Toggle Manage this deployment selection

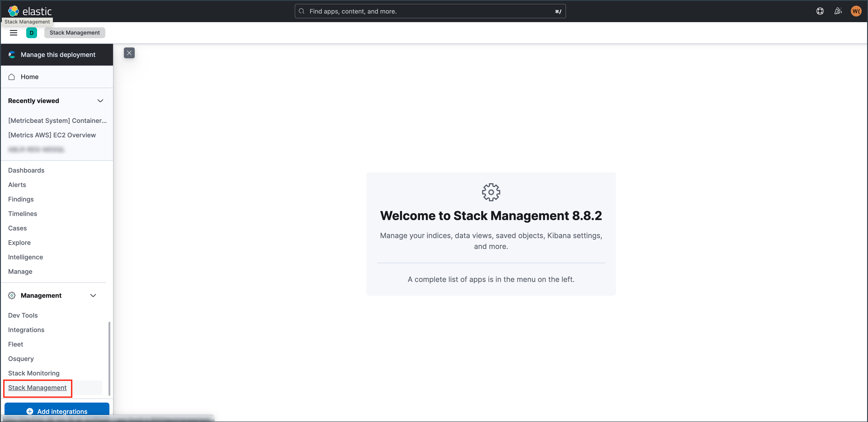coord(58,55)
